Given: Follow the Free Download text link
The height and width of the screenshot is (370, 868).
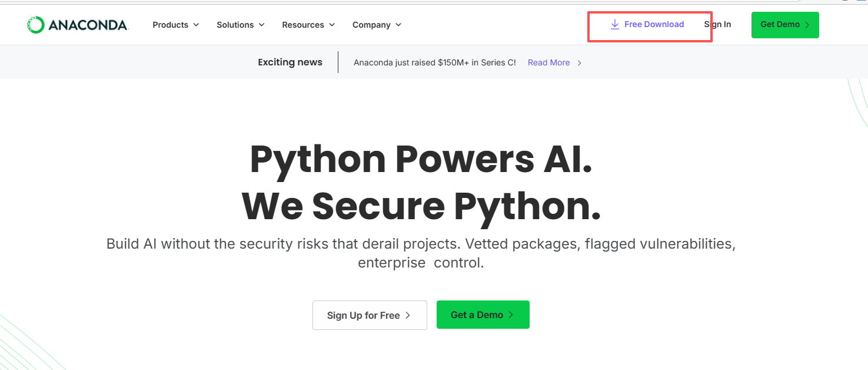Looking at the screenshot, I should click(x=654, y=24).
